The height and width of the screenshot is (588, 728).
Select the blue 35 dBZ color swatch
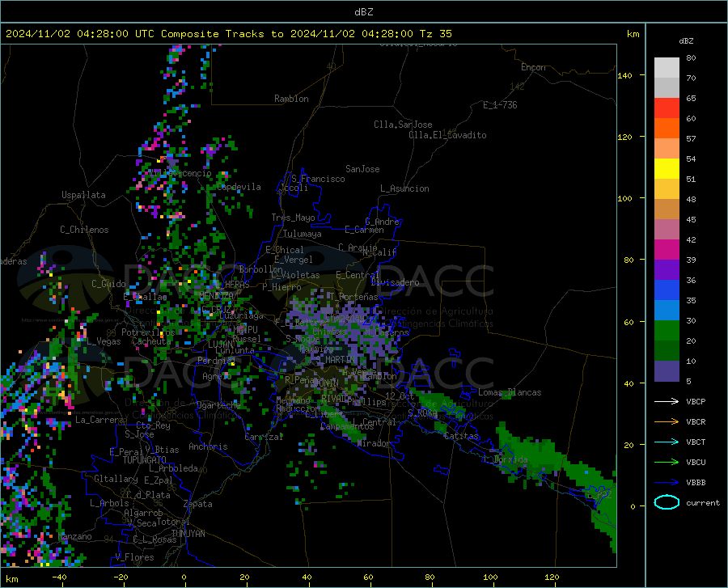click(667, 290)
